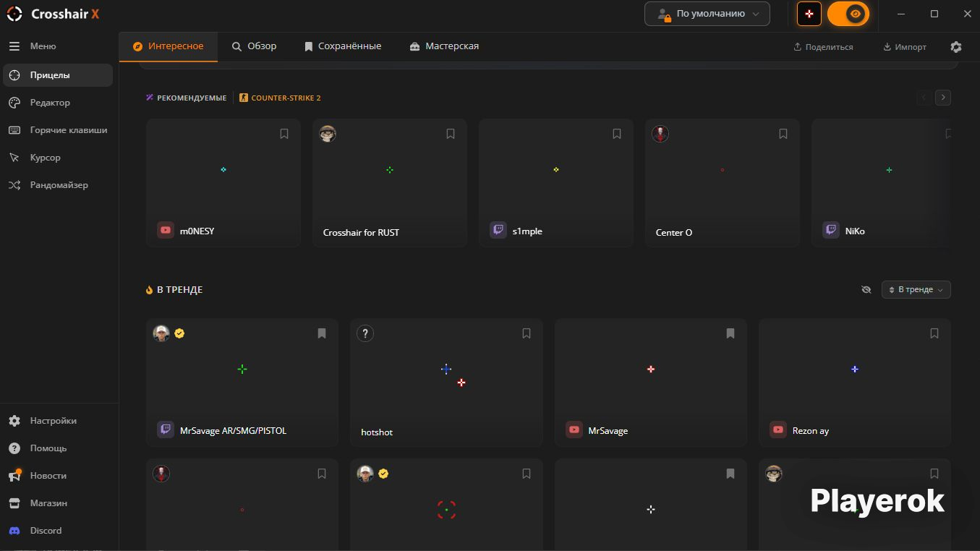The height and width of the screenshot is (551, 980).
Task: Click the fire icon beside В ТРЕНДЕ
Action: point(149,290)
